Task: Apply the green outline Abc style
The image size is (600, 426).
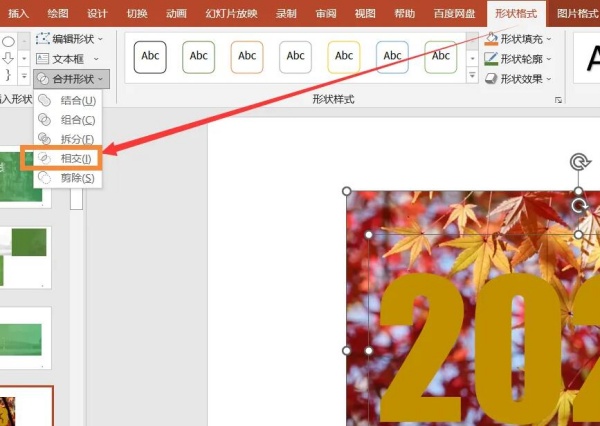Action: (x=441, y=57)
